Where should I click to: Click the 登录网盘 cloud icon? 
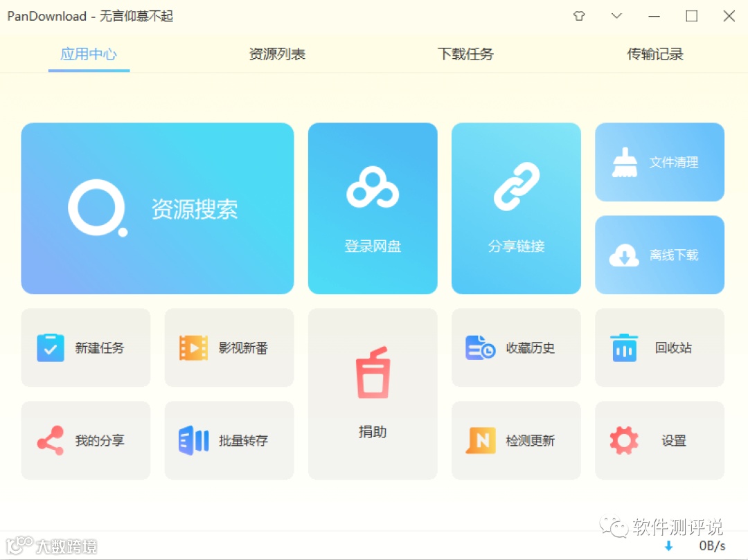click(x=373, y=188)
